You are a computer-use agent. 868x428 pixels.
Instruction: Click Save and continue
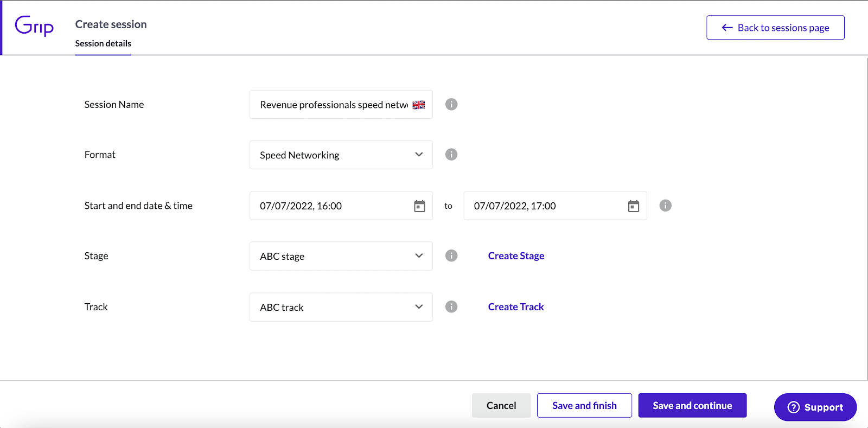692,405
